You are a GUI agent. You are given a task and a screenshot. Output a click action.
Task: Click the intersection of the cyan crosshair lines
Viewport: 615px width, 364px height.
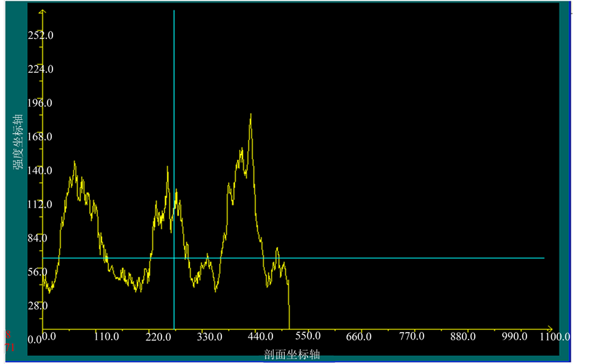(174, 258)
